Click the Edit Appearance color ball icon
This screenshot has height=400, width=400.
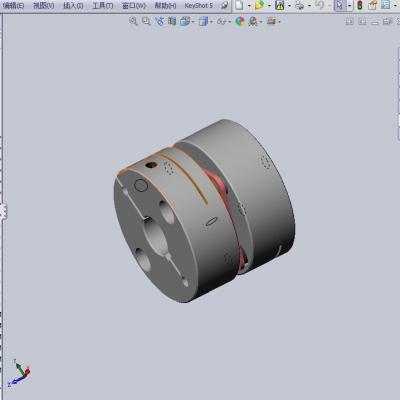240,22
